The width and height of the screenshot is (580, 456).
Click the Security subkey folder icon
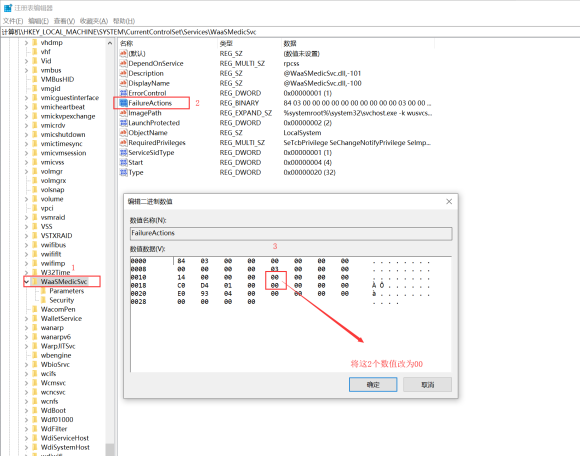tap(44, 300)
